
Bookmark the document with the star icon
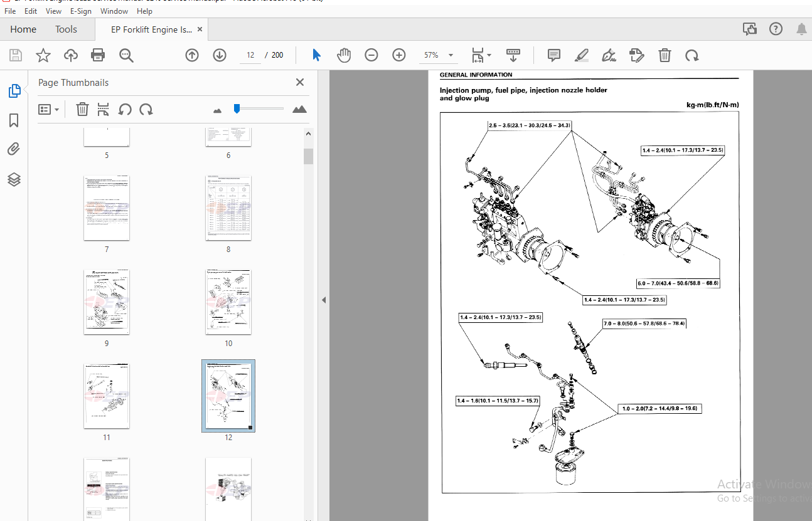coord(43,55)
